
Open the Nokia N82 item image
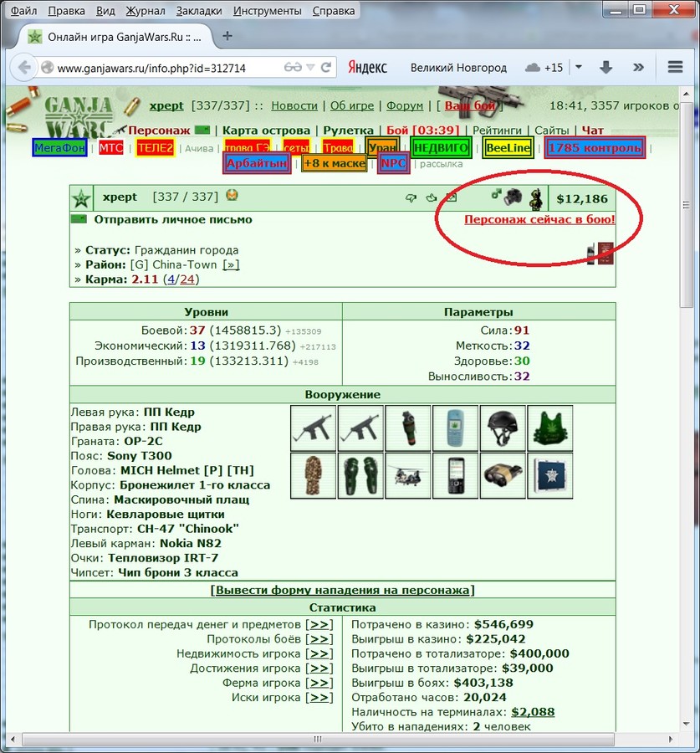(455, 475)
